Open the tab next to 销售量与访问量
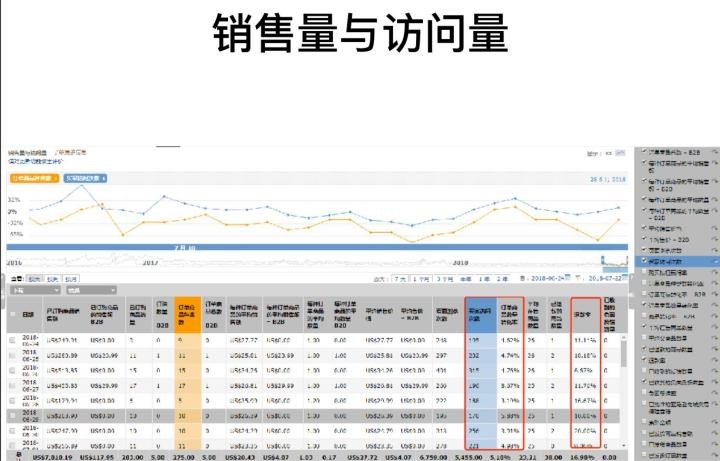720x461 pixels. pyautogui.click(x=70, y=152)
